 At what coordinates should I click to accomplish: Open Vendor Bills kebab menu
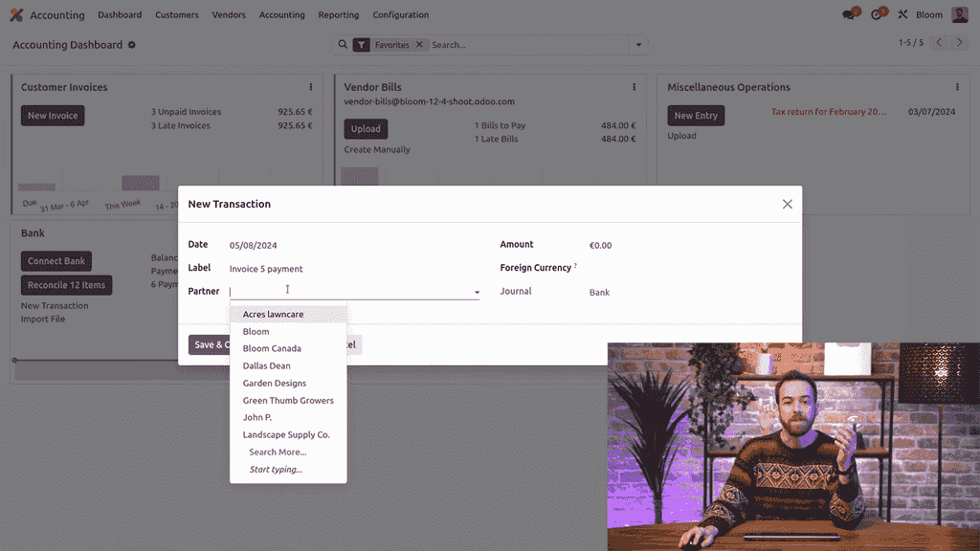click(634, 87)
